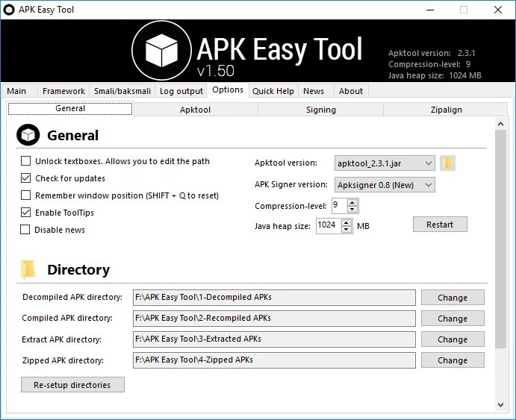Click the Zipped APK directory path field
The height and width of the screenshot is (420, 516).
(274, 360)
